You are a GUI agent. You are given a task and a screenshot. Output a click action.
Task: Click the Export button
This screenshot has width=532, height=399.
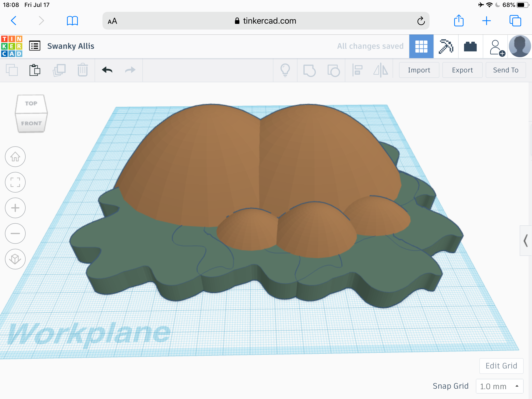click(462, 70)
